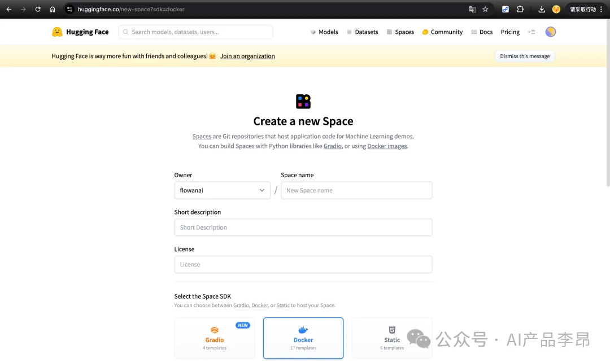Expand the more options menu beside Pricing
The height and width of the screenshot is (364, 610).
click(531, 32)
